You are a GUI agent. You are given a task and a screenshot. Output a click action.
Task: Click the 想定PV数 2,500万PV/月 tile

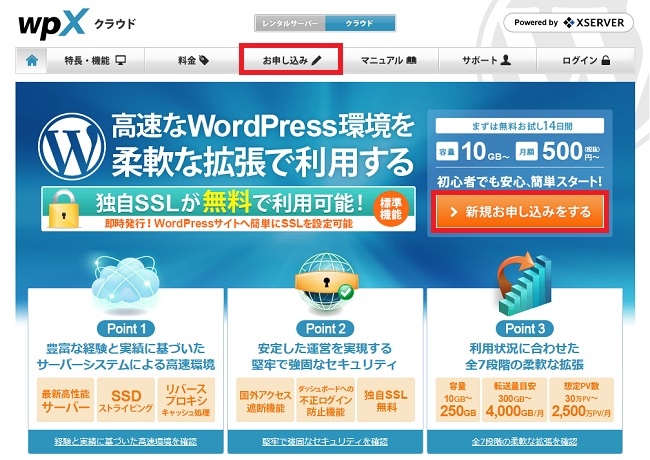(x=582, y=400)
